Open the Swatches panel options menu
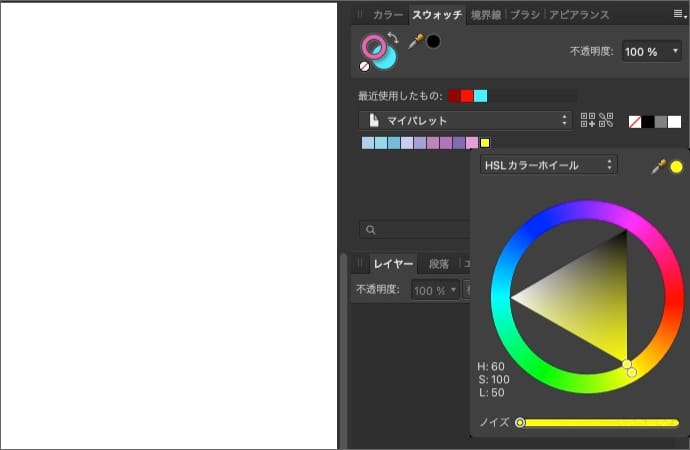690x450 pixels. pos(679,14)
